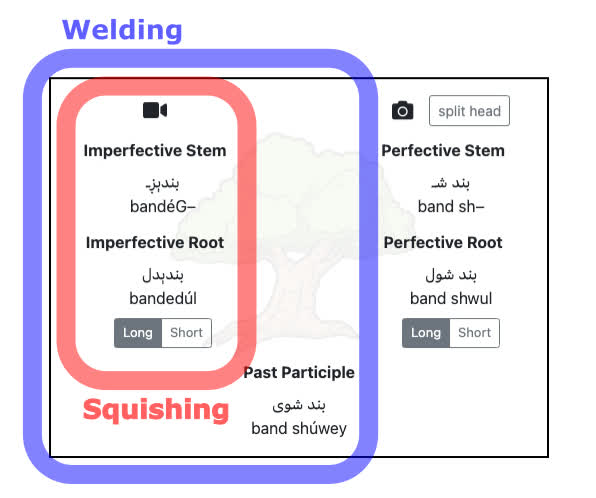Image resolution: width=596 pixels, height=498 pixels.
Task: Select Long under Perfective Root
Action: pyautogui.click(x=426, y=333)
